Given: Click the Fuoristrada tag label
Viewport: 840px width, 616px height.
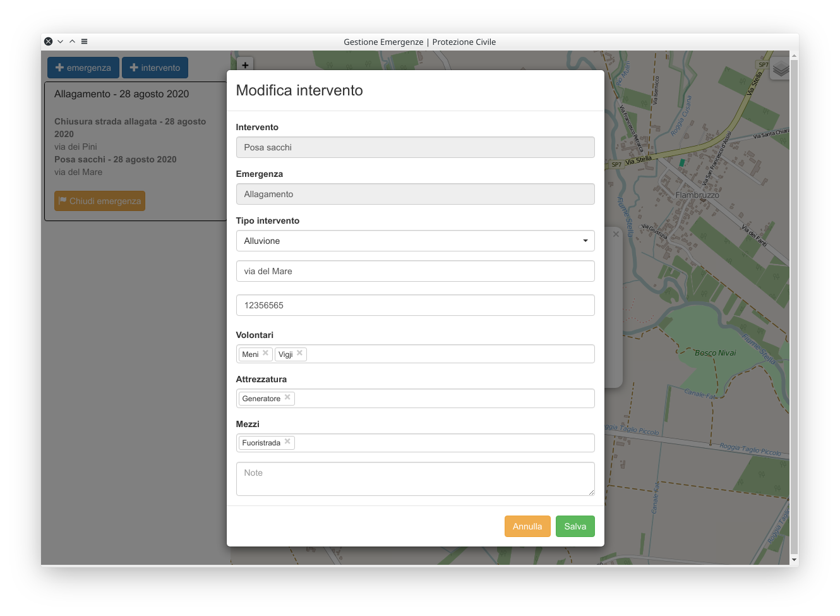Looking at the screenshot, I should point(261,443).
